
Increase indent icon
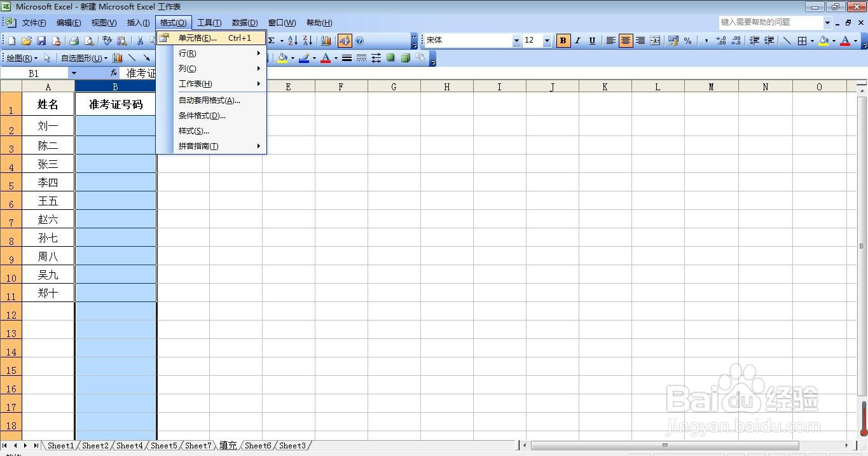click(769, 41)
